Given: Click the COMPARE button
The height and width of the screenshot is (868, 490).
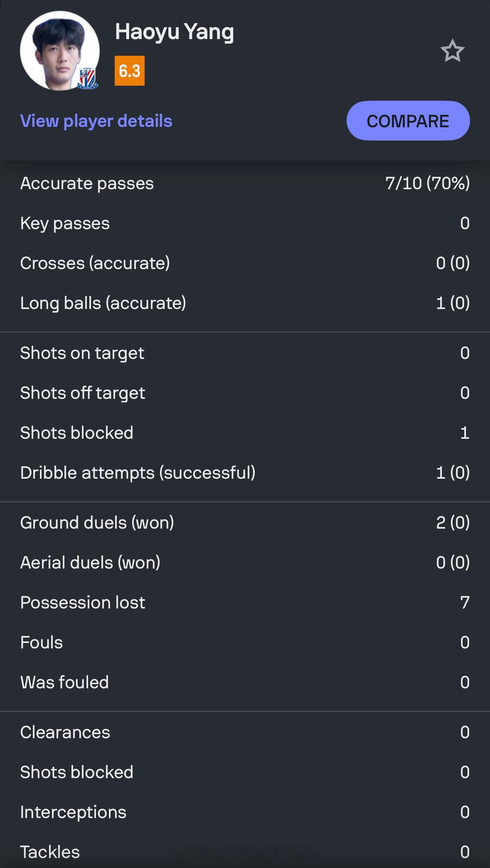Looking at the screenshot, I should [408, 121].
